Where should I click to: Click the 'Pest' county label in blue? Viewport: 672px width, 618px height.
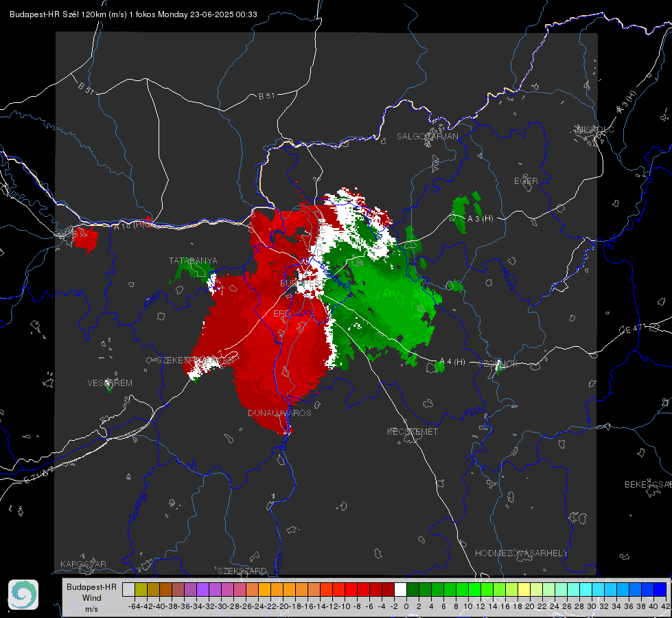(x=472, y=413)
